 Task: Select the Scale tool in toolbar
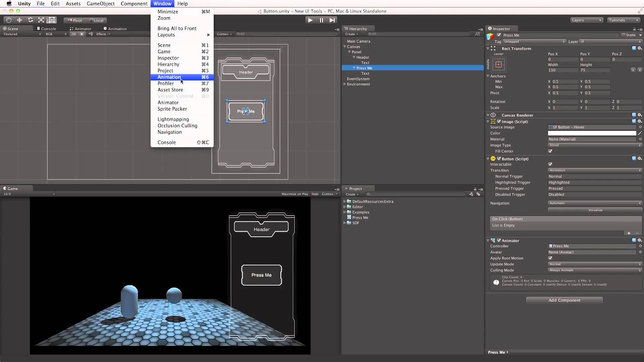pos(41,20)
